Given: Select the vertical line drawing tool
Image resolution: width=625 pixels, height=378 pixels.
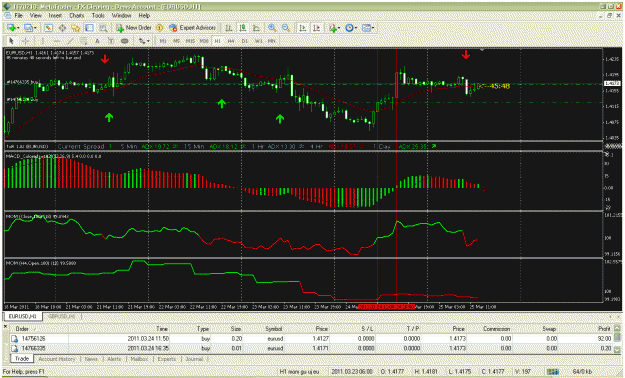Looking at the screenshot, I should pos(43,41).
